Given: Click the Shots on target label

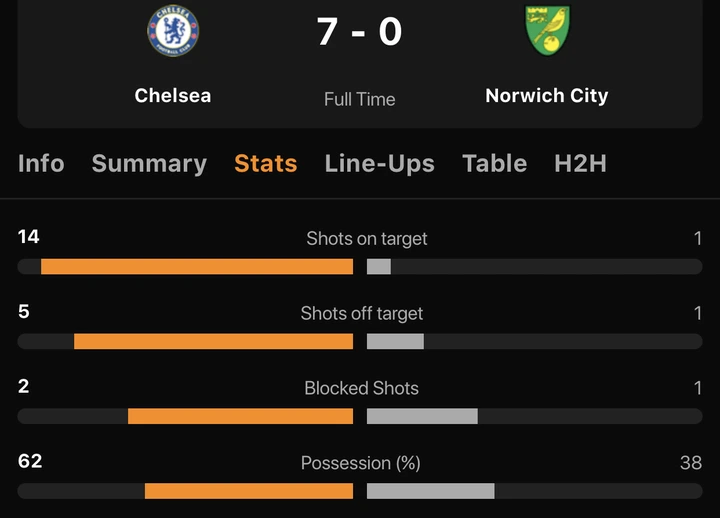Looking at the screenshot, I should pos(367,238).
